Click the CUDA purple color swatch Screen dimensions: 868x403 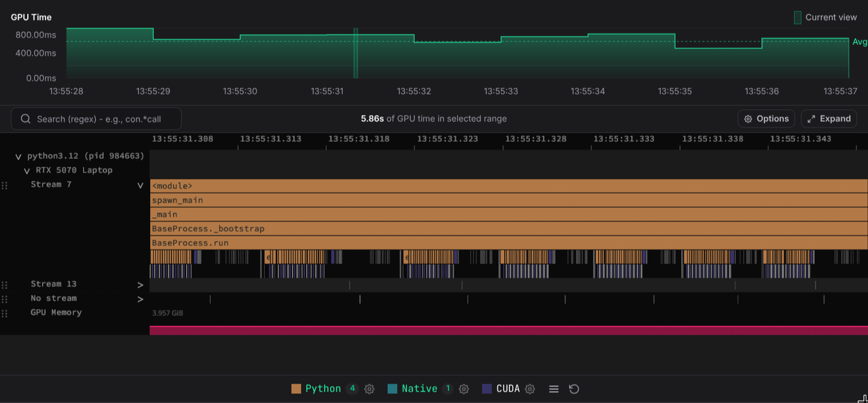click(487, 389)
